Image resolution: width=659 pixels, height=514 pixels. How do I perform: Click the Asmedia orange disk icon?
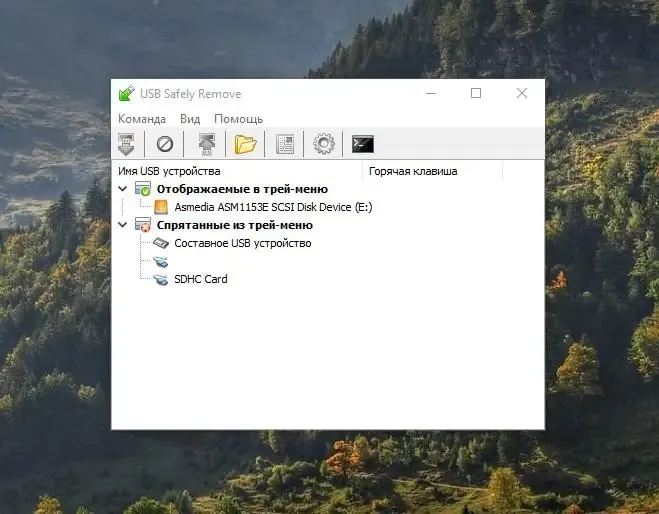(161, 207)
